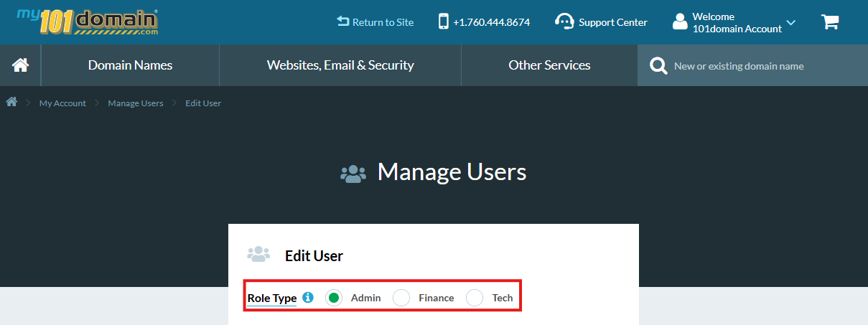The height and width of the screenshot is (325, 868).
Task: Click the headset Support Center icon
Action: 564,22
